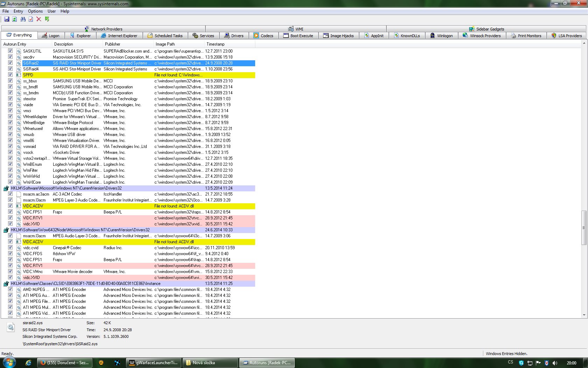Sort by the Publisher column header
This screenshot has width=588, height=368.
128,44
